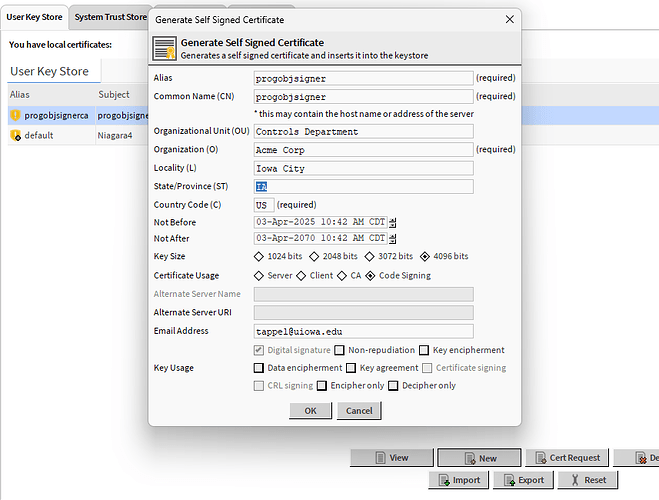Click the Reset button
659x500 pixels.
pyautogui.click(x=586, y=480)
